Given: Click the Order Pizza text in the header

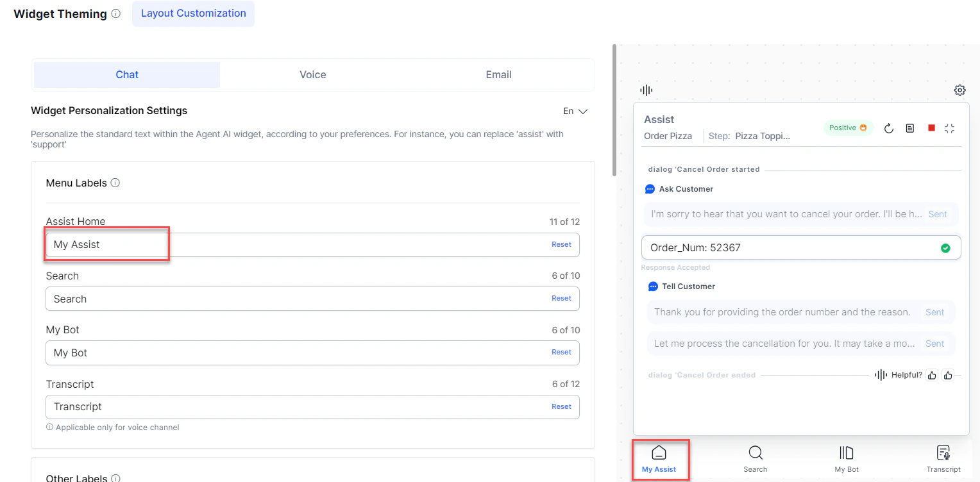Looking at the screenshot, I should [x=668, y=136].
